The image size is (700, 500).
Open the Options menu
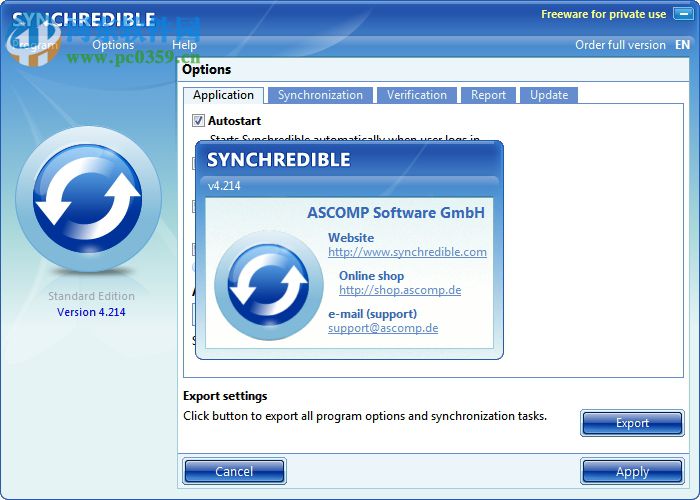pyautogui.click(x=113, y=45)
